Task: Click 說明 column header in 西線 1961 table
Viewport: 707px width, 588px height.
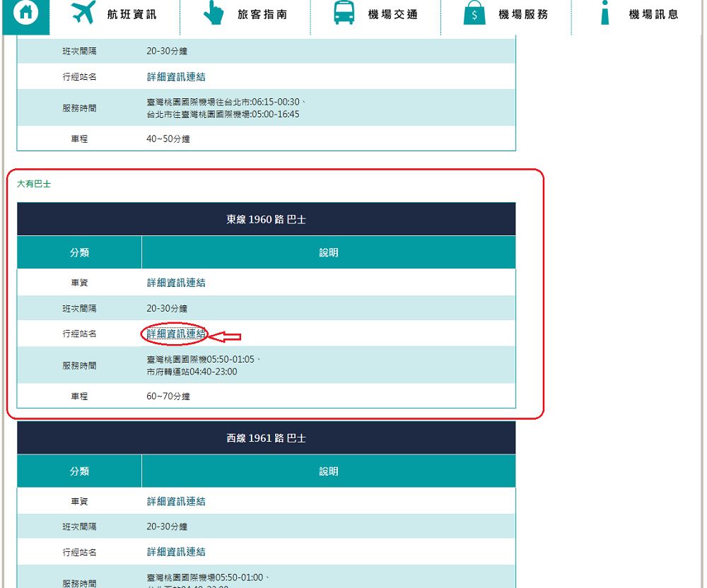Action: (x=329, y=471)
